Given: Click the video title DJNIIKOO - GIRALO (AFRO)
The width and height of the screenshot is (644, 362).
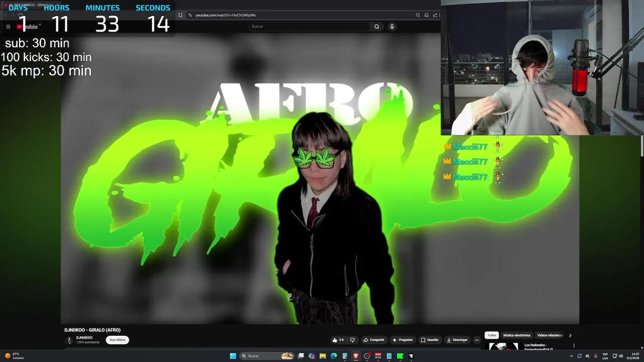Looking at the screenshot, I should [93, 330].
